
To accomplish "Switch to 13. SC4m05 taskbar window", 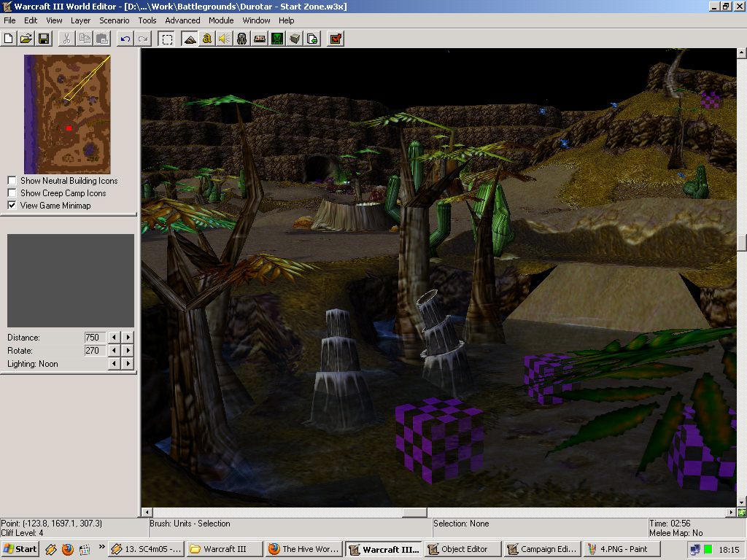I will click(146, 549).
